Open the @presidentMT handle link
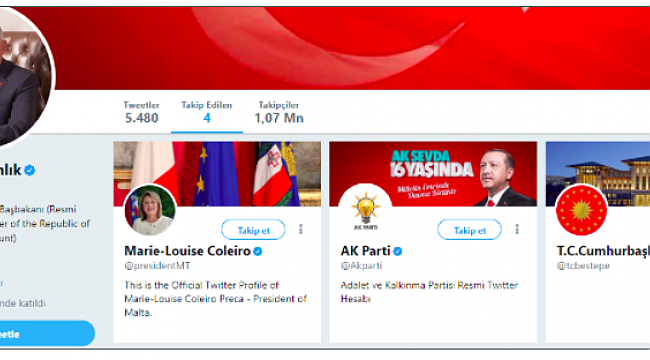Viewport: 650px width, 360px height. pyautogui.click(x=157, y=266)
